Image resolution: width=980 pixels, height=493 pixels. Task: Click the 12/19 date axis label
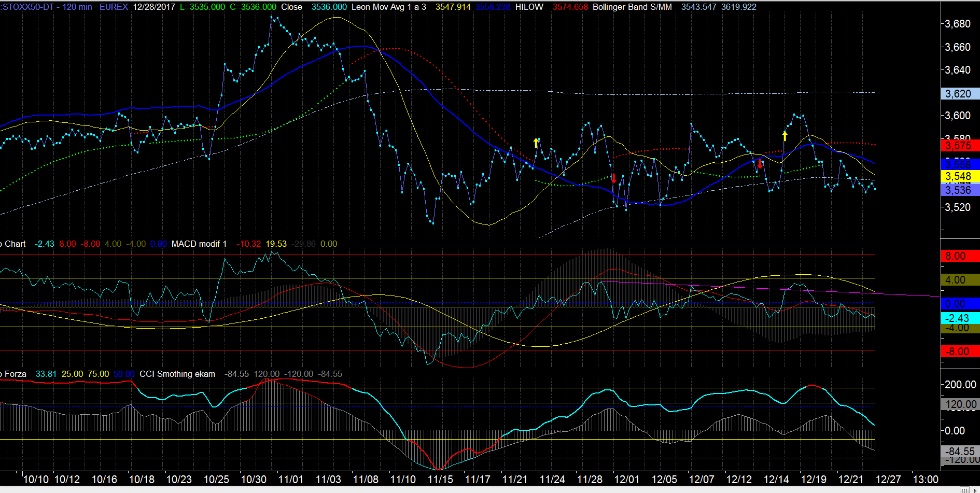[814, 480]
